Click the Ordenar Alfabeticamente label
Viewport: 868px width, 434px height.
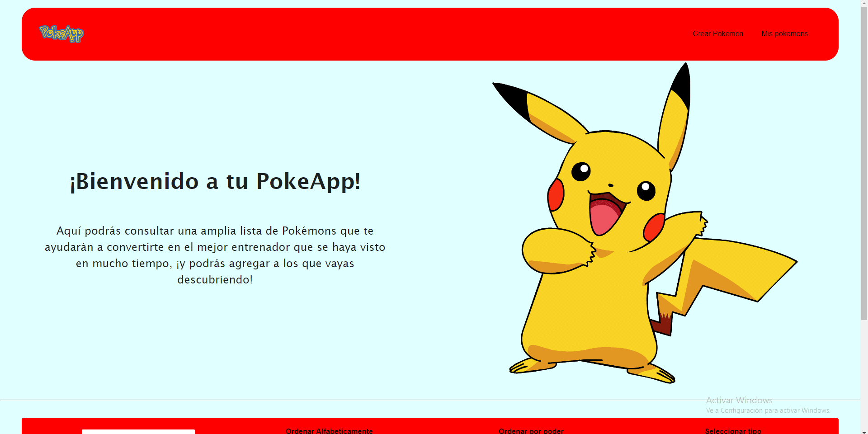[x=329, y=431]
